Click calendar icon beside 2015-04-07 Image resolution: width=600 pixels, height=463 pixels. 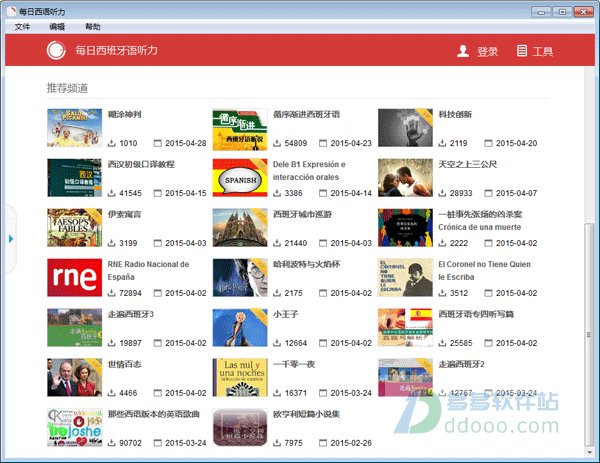pyautogui.click(x=488, y=193)
